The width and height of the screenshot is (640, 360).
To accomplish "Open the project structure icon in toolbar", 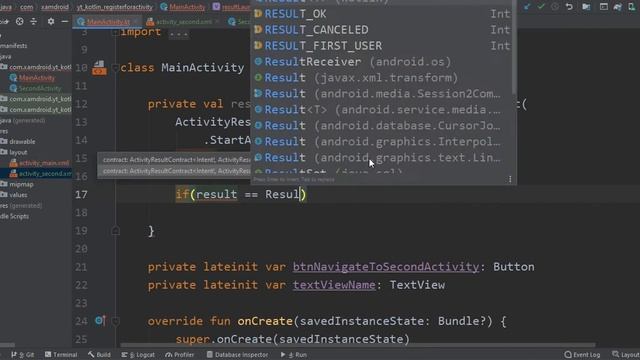I will point(586,7).
